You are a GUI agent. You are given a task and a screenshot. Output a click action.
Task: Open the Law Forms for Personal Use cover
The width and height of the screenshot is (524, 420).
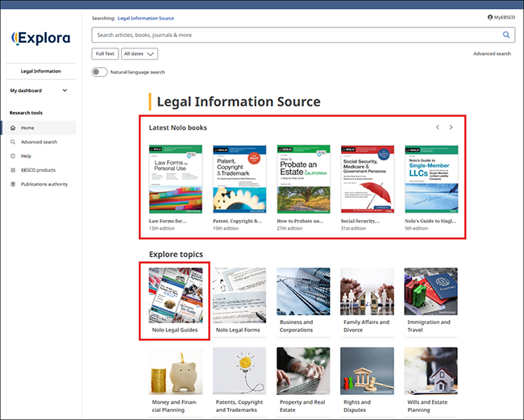[176, 179]
